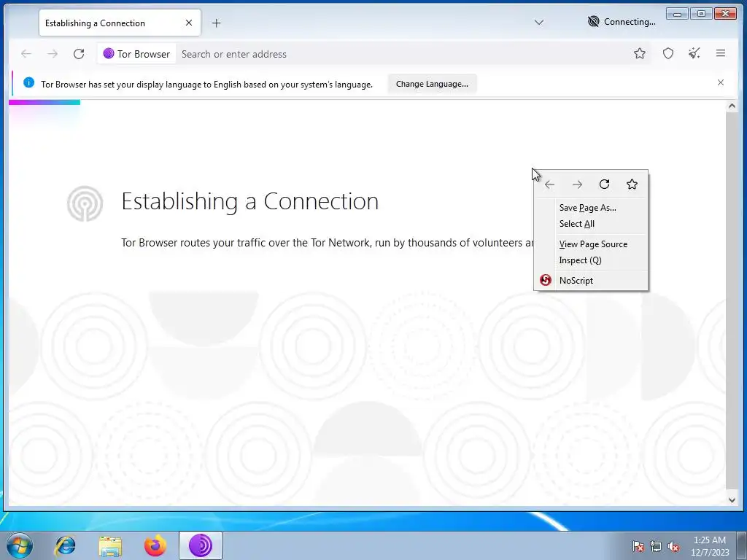The height and width of the screenshot is (560, 747).
Task: Choose Select All from context menu
Action: point(591,224)
